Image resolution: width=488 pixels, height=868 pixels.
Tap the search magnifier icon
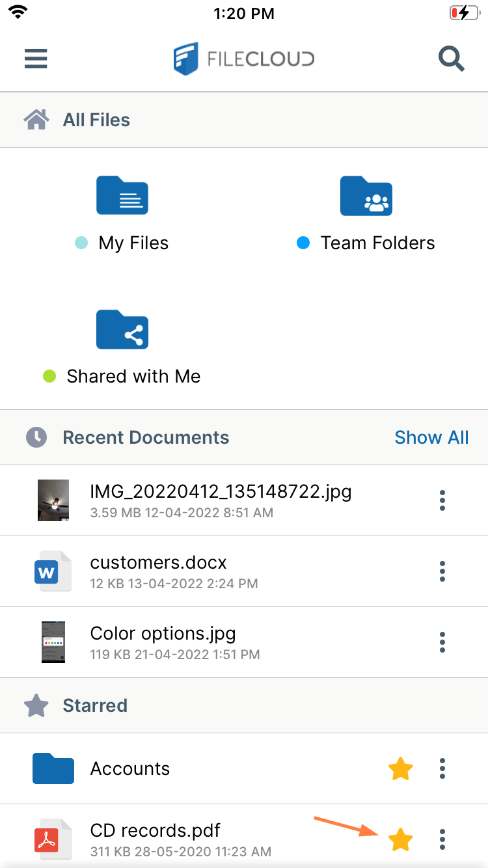click(451, 59)
